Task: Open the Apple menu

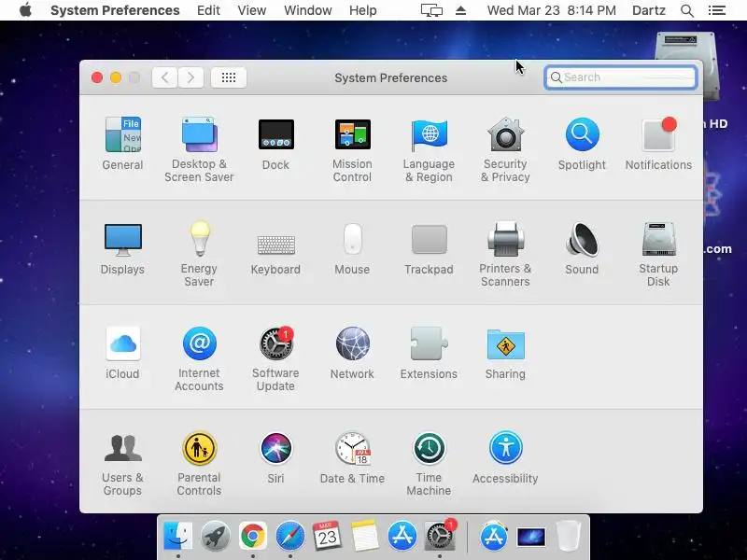Action: [x=25, y=10]
